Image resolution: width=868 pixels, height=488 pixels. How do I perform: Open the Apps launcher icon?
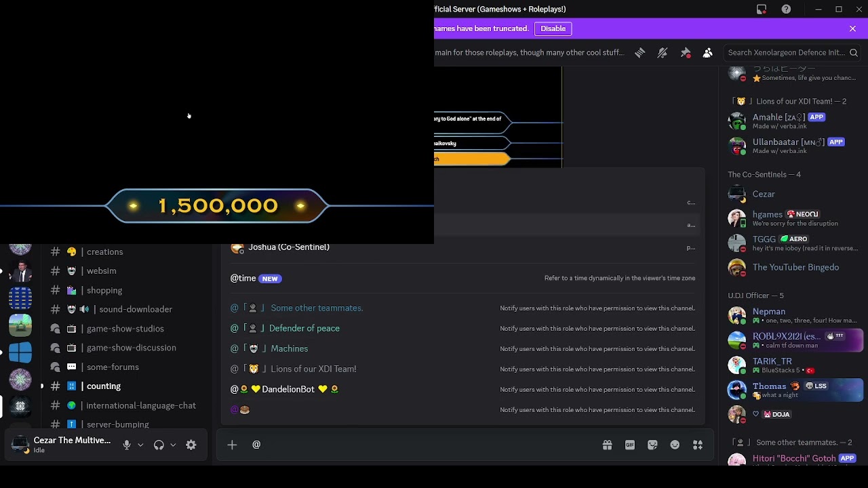point(698,445)
